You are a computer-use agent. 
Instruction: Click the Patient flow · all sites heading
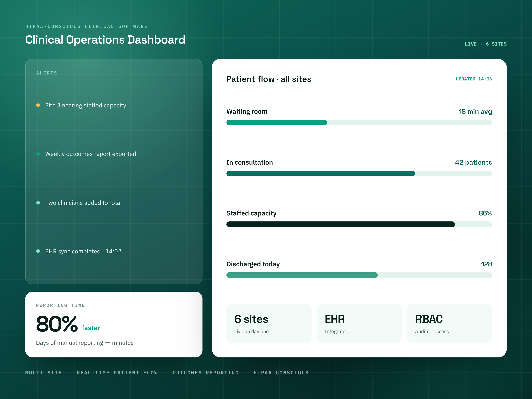[269, 79]
